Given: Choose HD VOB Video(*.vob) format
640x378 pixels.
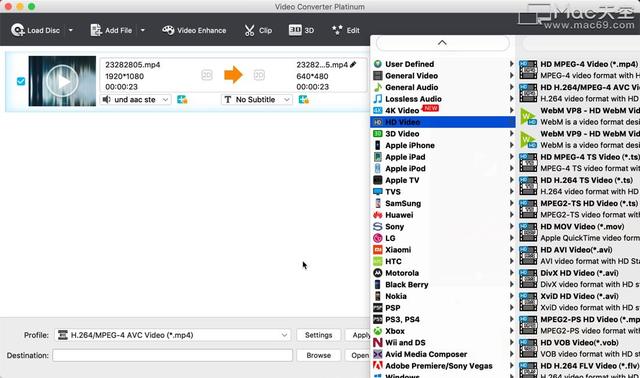Looking at the screenshot, I should pos(579,348).
